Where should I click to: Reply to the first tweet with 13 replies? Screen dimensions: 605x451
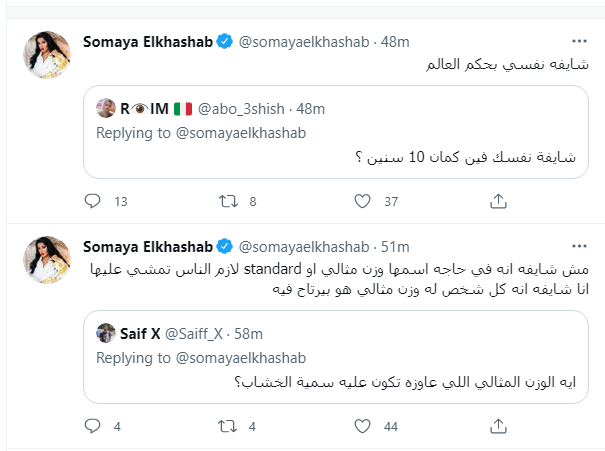[93, 202]
